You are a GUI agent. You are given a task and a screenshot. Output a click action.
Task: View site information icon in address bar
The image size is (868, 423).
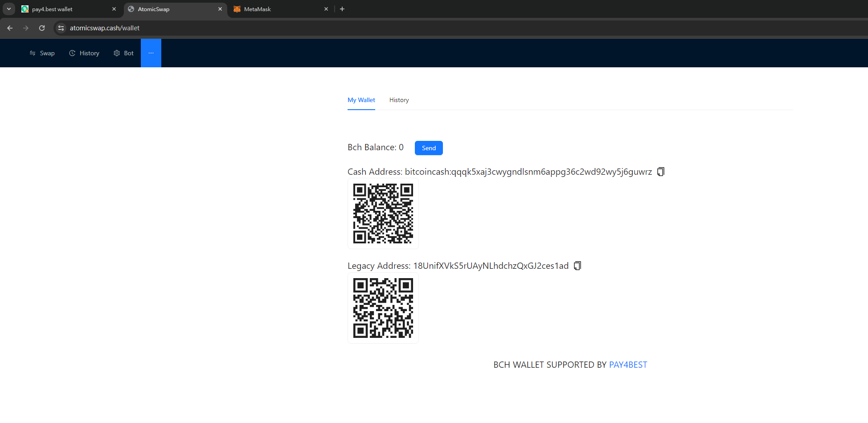[61, 28]
